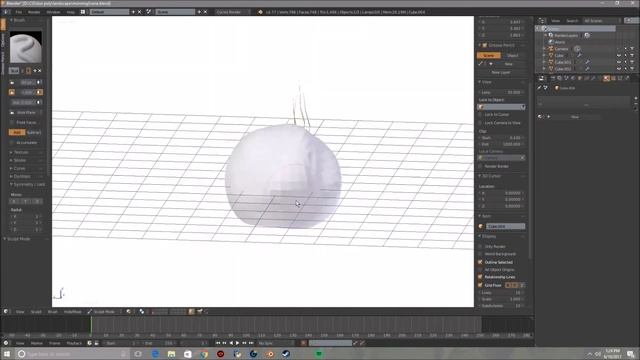Open the Lock to Object selector dropdown
Screen dimensions: 640x360
click(501, 107)
